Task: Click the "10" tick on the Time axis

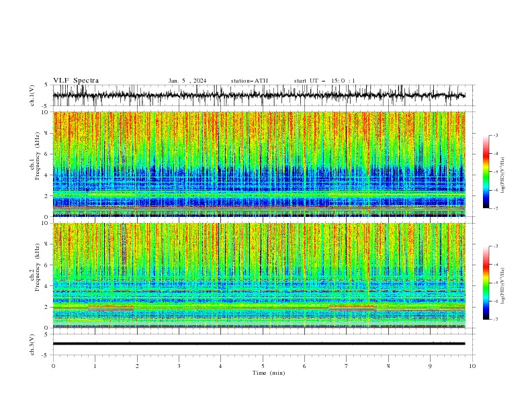Action: pos(472,366)
